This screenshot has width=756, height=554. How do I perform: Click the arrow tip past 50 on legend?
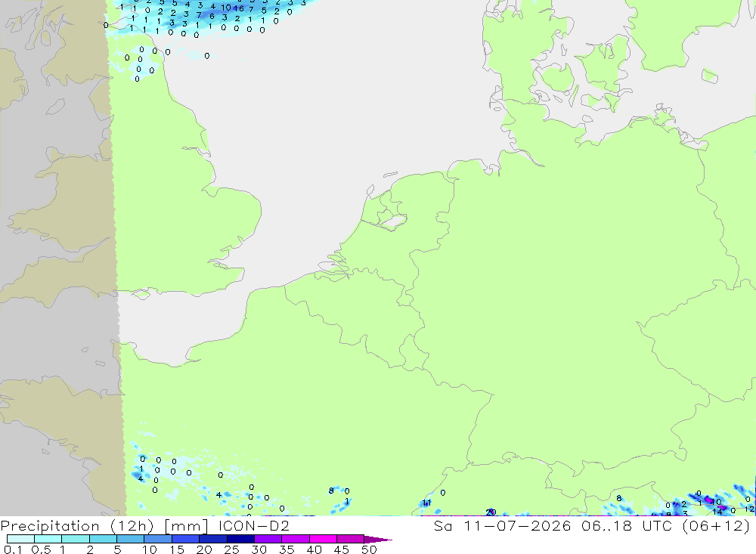click(x=379, y=539)
